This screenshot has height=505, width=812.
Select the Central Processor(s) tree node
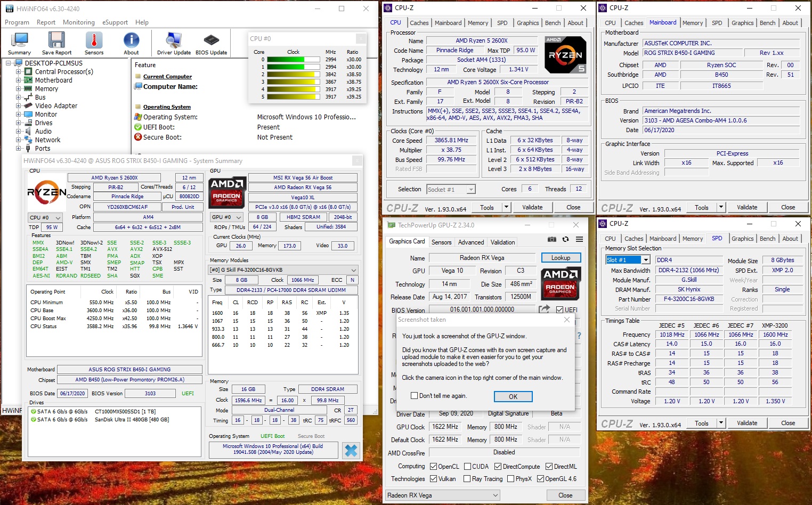click(x=64, y=71)
